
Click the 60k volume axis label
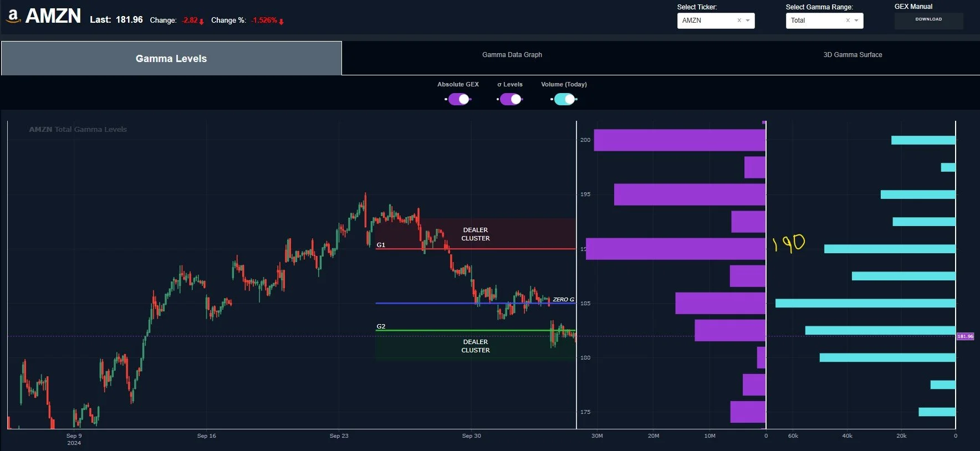point(793,436)
